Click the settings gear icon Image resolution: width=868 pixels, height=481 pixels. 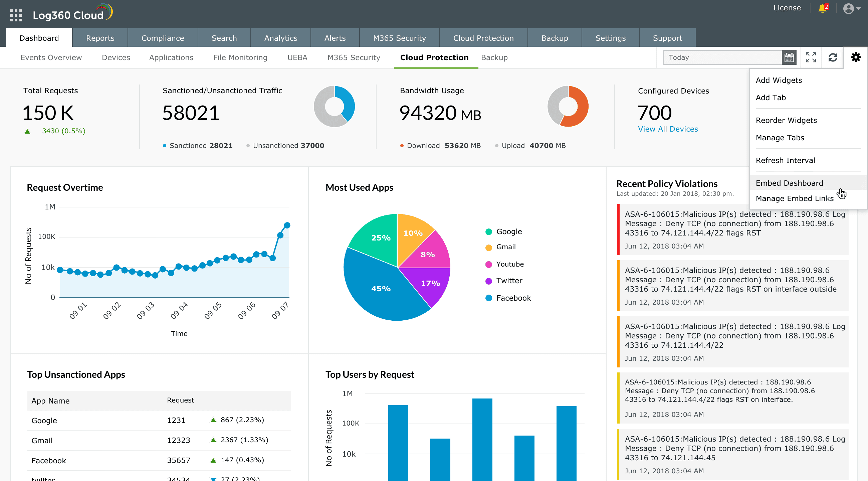(x=856, y=57)
